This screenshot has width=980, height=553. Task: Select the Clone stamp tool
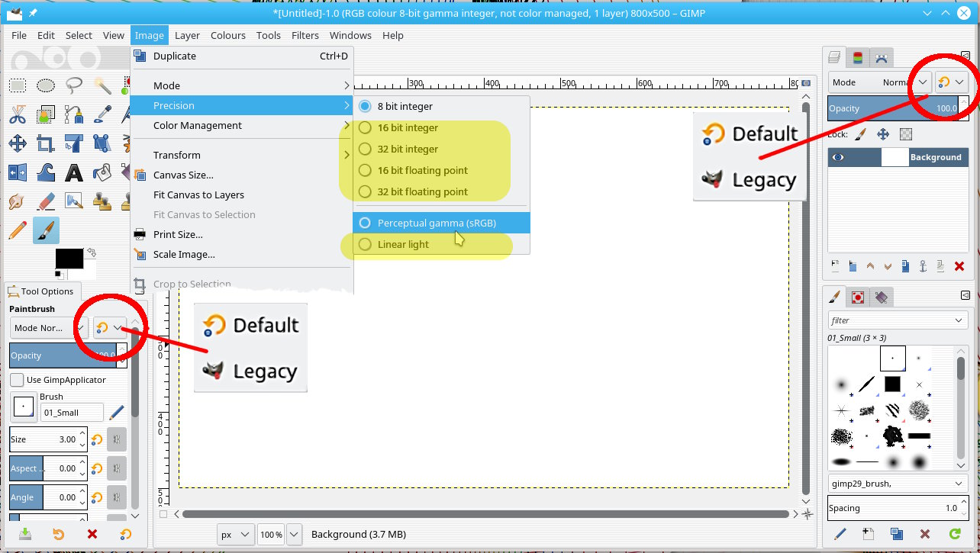click(x=102, y=201)
